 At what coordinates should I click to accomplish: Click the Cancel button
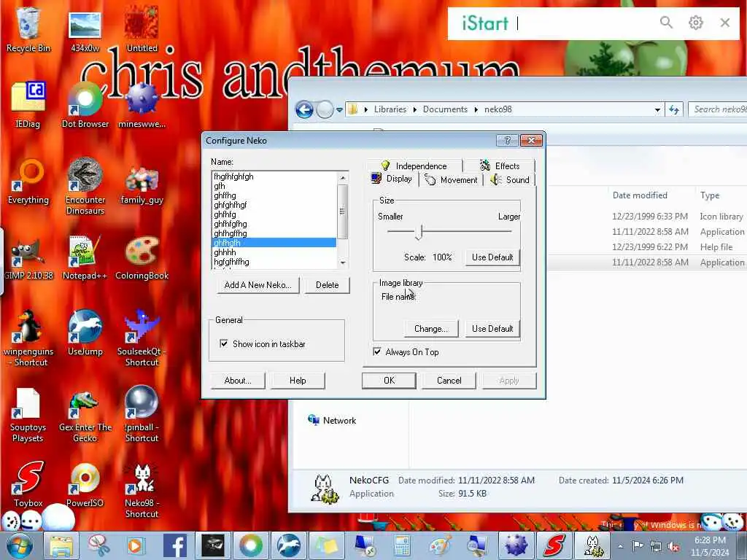(x=449, y=380)
